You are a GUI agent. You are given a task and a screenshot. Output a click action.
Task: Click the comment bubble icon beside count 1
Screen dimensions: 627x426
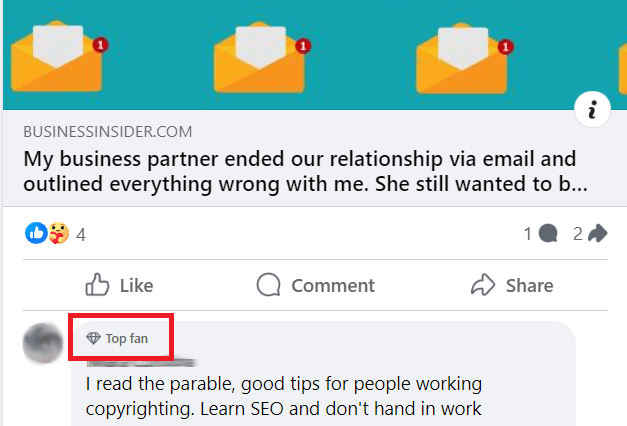coord(547,234)
